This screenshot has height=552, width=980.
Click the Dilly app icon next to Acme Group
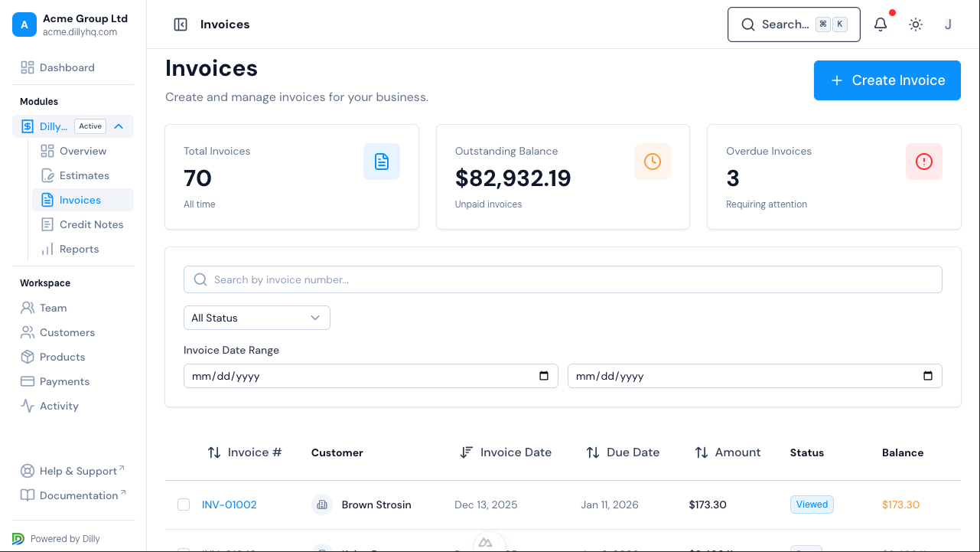tap(27, 126)
